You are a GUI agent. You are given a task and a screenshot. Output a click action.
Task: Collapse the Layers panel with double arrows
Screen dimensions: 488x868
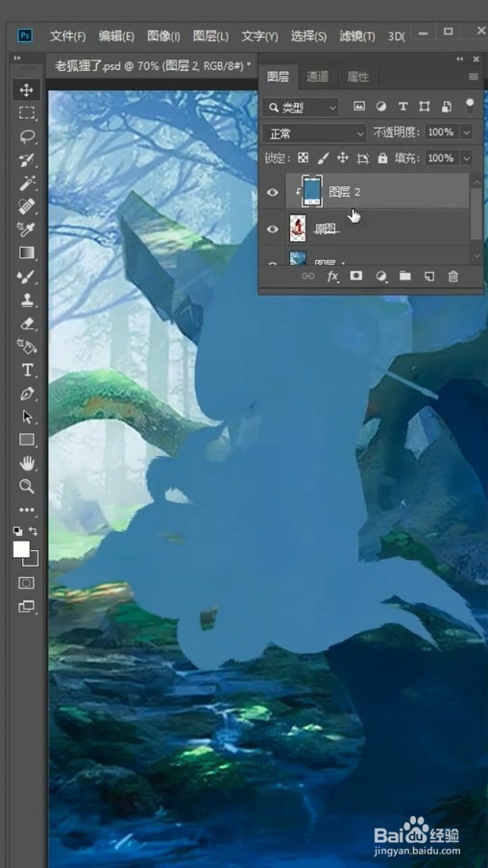coord(460,59)
